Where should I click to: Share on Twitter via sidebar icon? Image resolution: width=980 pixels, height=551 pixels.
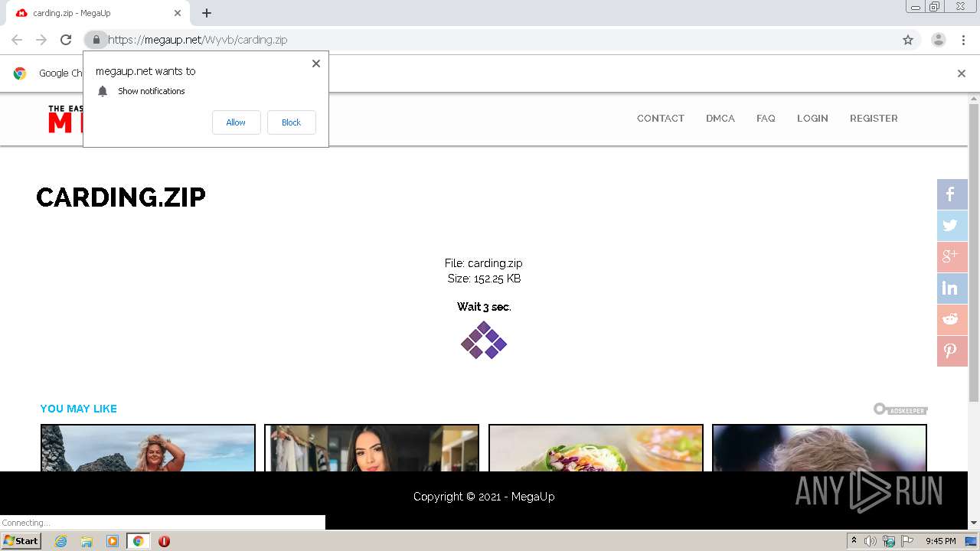[x=952, y=226]
